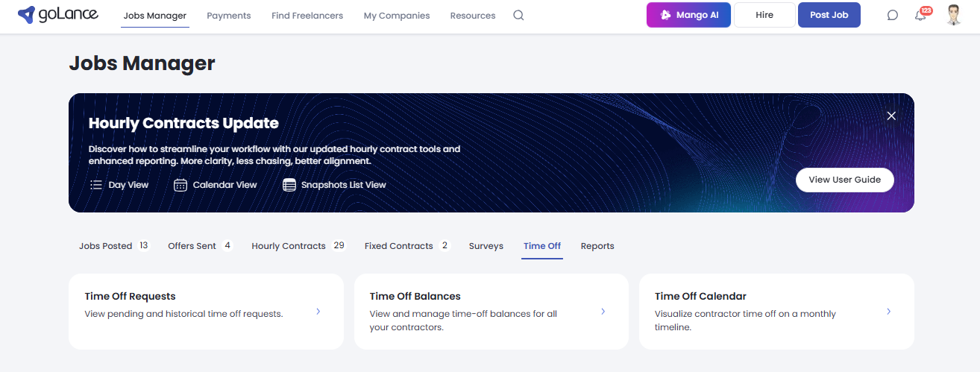Click the Snapshots List View icon

pos(289,185)
